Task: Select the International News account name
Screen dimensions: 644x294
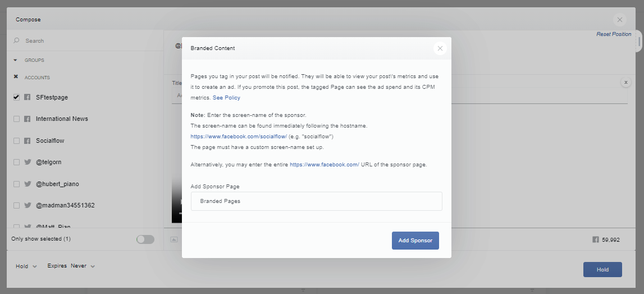Action: pos(62,119)
